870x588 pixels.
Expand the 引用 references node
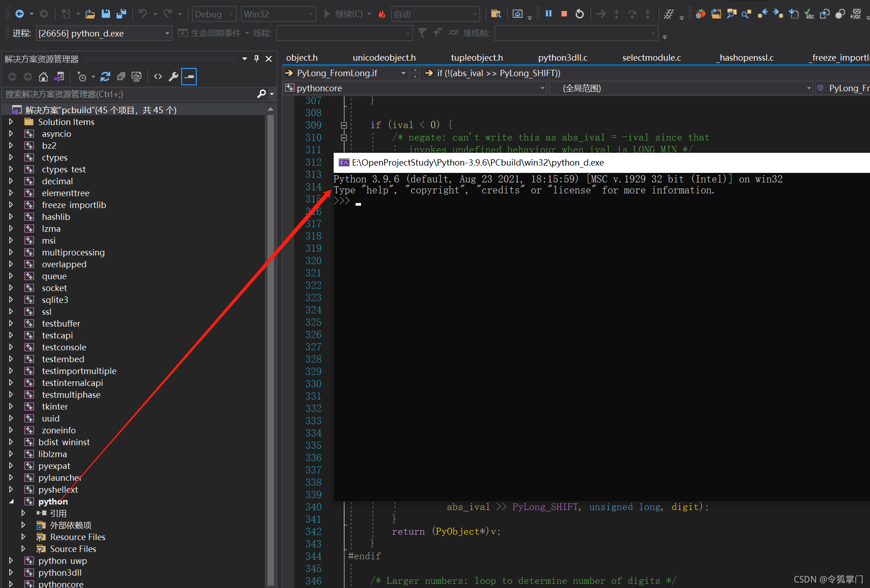(x=23, y=513)
